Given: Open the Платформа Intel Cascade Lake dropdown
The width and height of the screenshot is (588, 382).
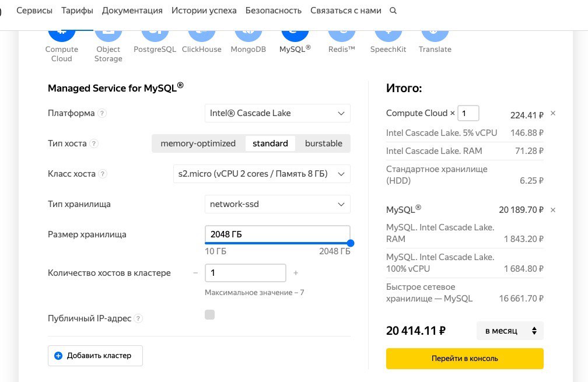Looking at the screenshot, I should point(278,113).
